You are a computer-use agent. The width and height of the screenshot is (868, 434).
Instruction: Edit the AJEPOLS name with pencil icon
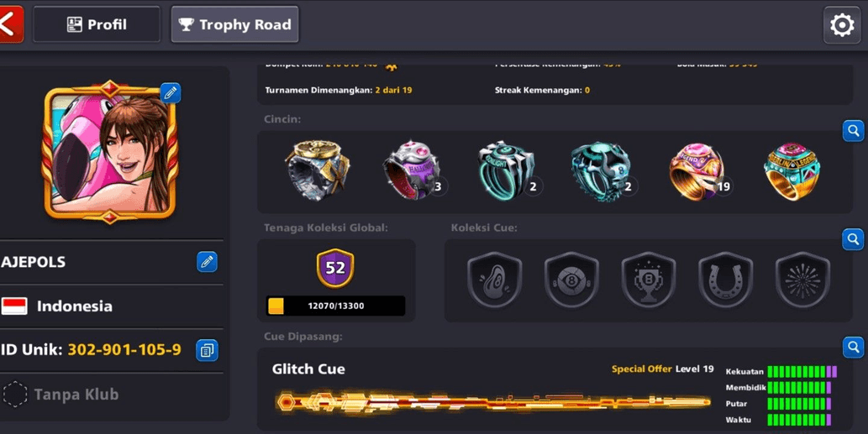coord(207,262)
